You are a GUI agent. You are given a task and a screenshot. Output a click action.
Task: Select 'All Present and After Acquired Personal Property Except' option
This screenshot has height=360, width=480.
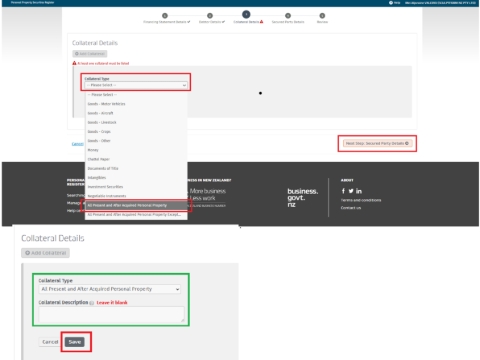136,215
